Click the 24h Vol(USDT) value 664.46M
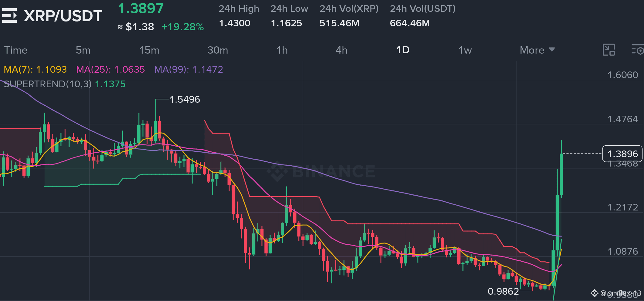Viewport: 644px width, 301px height. [410, 23]
